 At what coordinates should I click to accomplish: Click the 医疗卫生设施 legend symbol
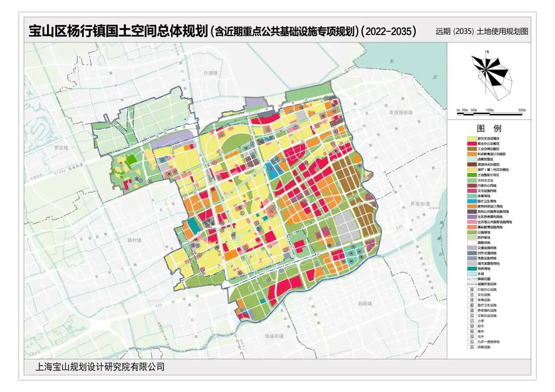tap(472, 305)
